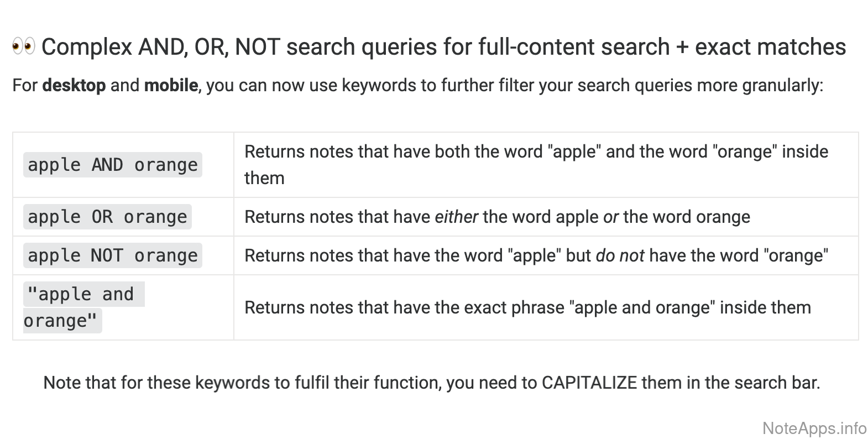The width and height of the screenshot is (868, 439).
Task: Click the italic word "either"
Action: tap(456, 217)
